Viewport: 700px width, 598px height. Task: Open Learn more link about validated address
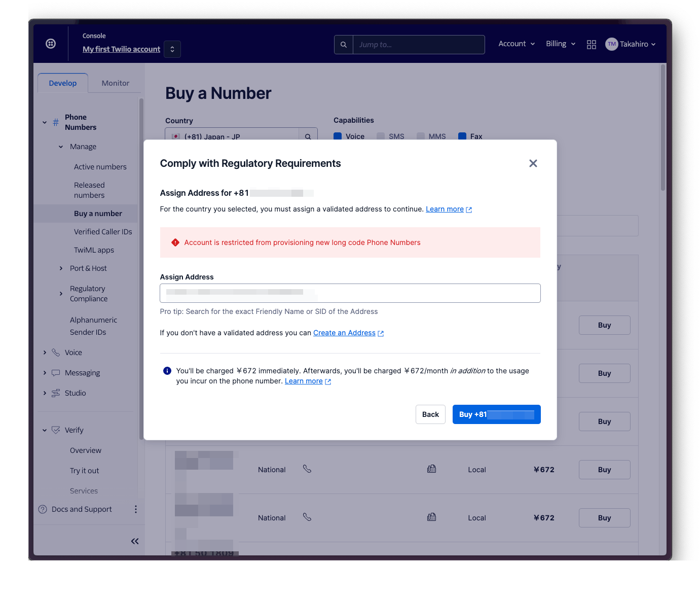point(445,209)
